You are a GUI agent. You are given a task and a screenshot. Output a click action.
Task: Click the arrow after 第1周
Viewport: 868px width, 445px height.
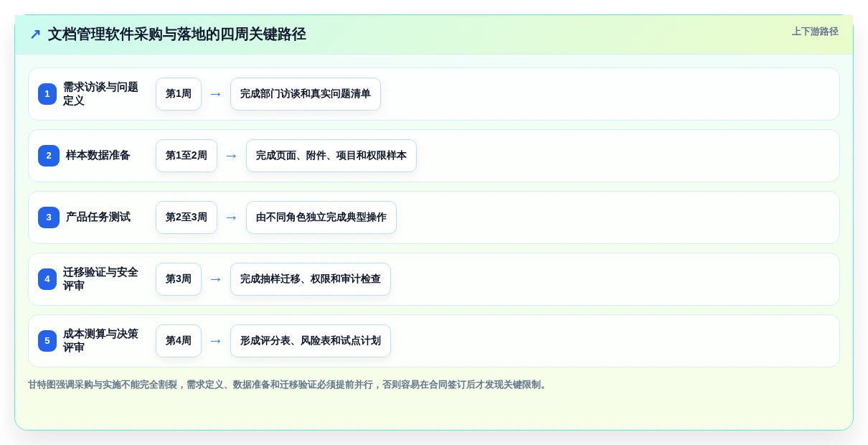point(216,94)
